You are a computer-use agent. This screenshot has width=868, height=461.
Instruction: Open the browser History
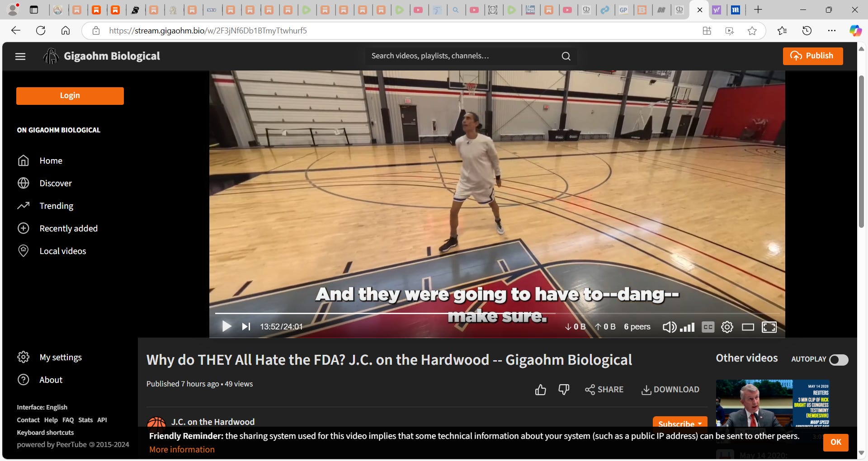point(807,31)
